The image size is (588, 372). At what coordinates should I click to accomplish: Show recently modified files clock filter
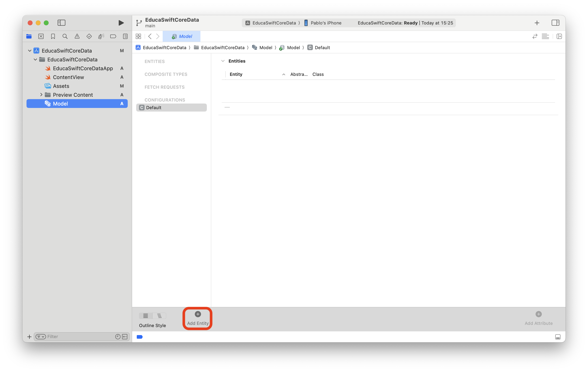tap(118, 337)
